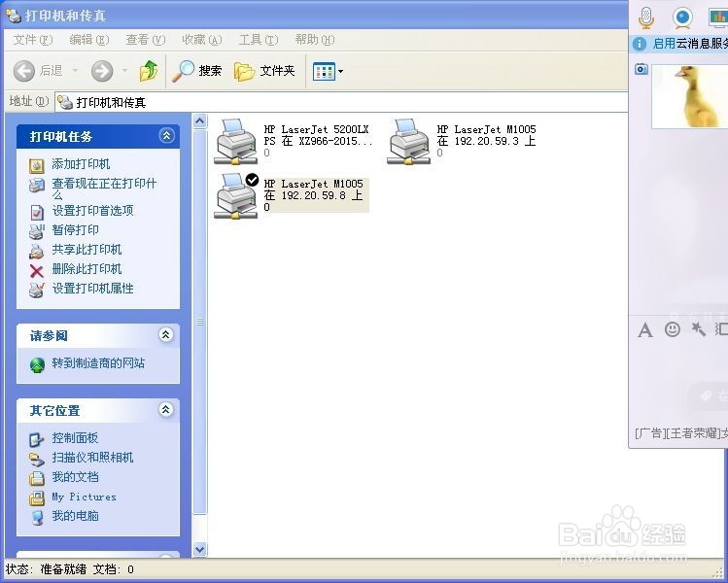This screenshot has height=583, width=728.
Task: Click the Views grid icon
Action: (x=324, y=72)
